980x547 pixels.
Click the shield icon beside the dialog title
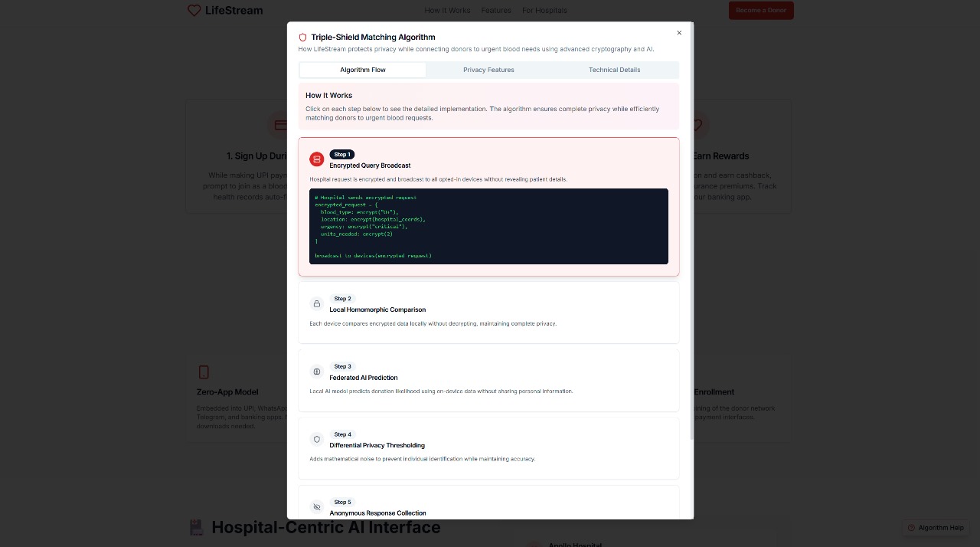pos(302,37)
